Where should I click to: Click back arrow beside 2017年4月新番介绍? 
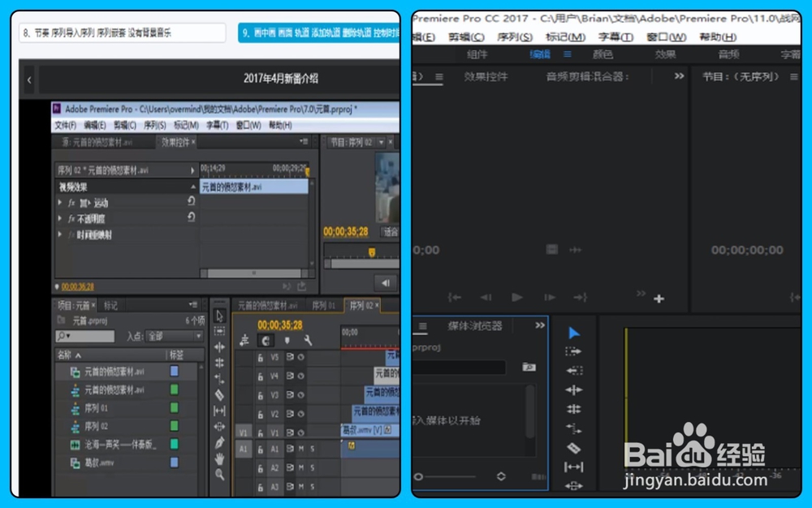tap(29, 80)
